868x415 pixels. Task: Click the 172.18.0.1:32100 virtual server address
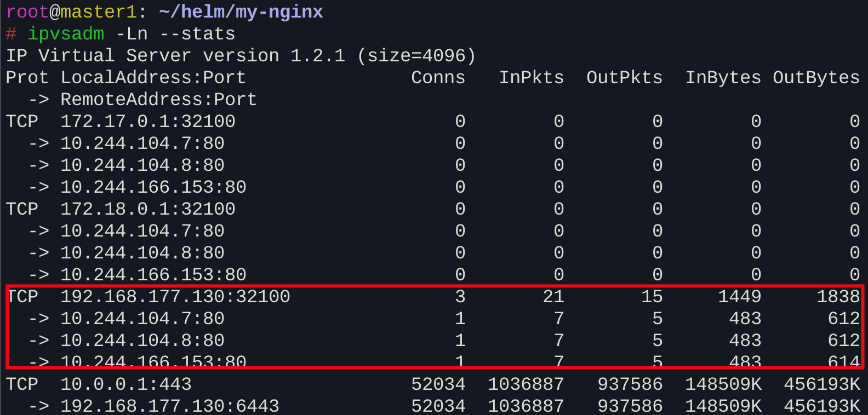147,209
